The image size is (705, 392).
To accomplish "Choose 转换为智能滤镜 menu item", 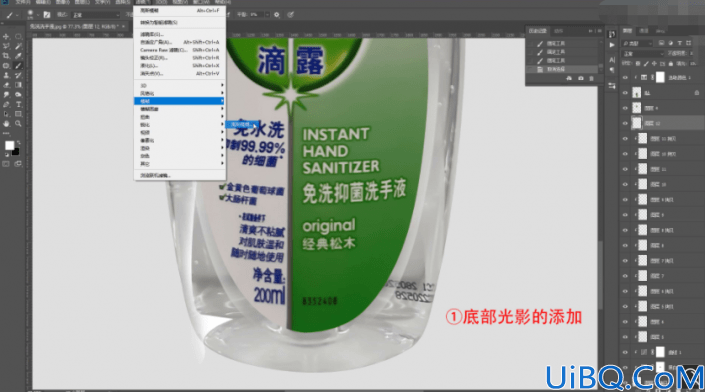I will tap(180, 22).
